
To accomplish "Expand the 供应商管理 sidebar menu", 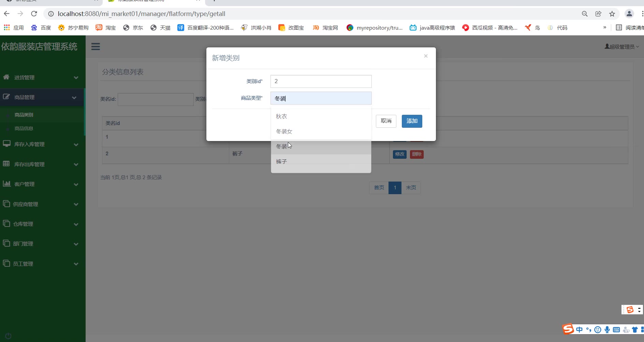I will point(42,204).
